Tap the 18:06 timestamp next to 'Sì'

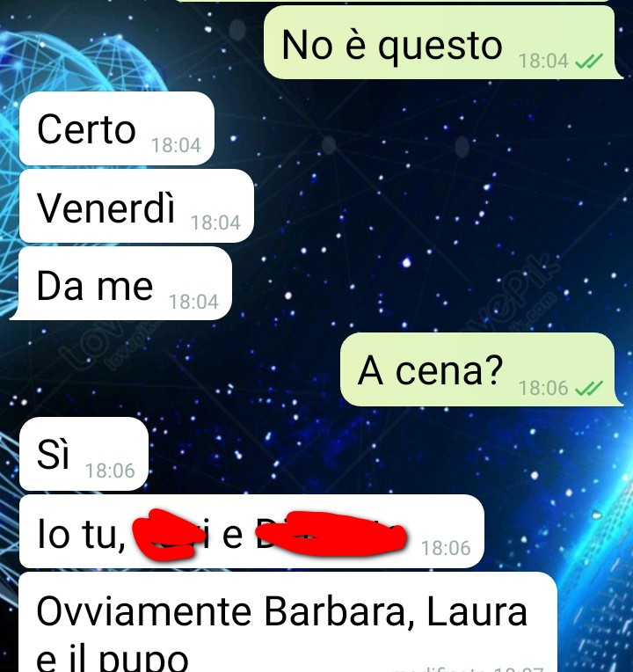[110, 471]
